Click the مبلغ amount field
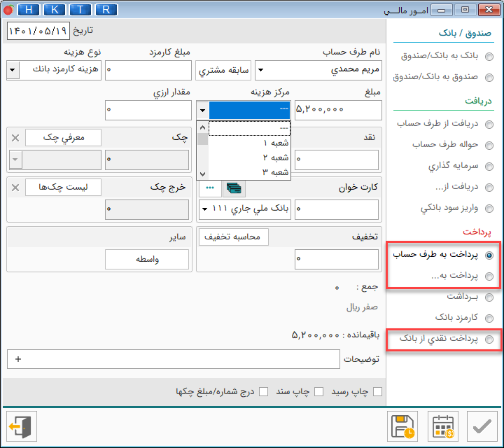Image resolution: width=504 pixels, height=448 pixels. point(338,110)
